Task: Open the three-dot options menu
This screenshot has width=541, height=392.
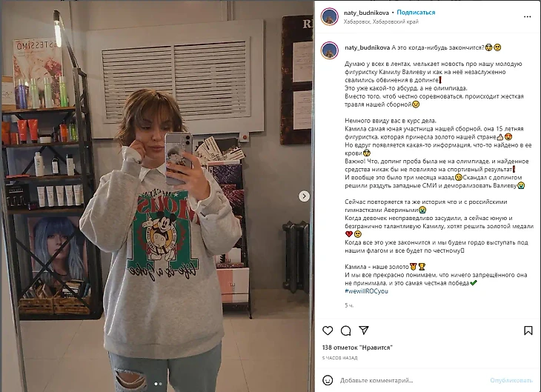Action: tap(527, 16)
